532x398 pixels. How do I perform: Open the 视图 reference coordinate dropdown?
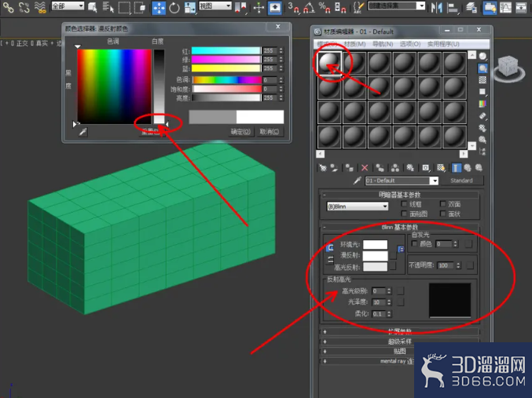215,5
